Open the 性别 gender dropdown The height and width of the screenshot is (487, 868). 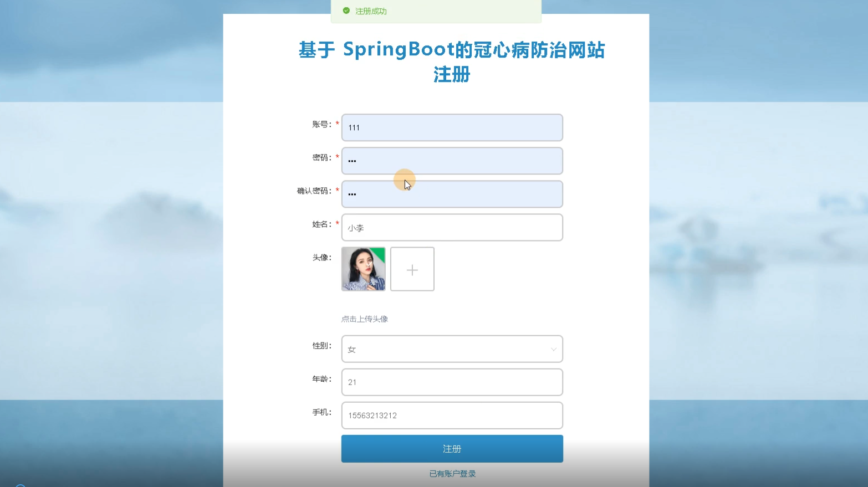click(452, 349)
